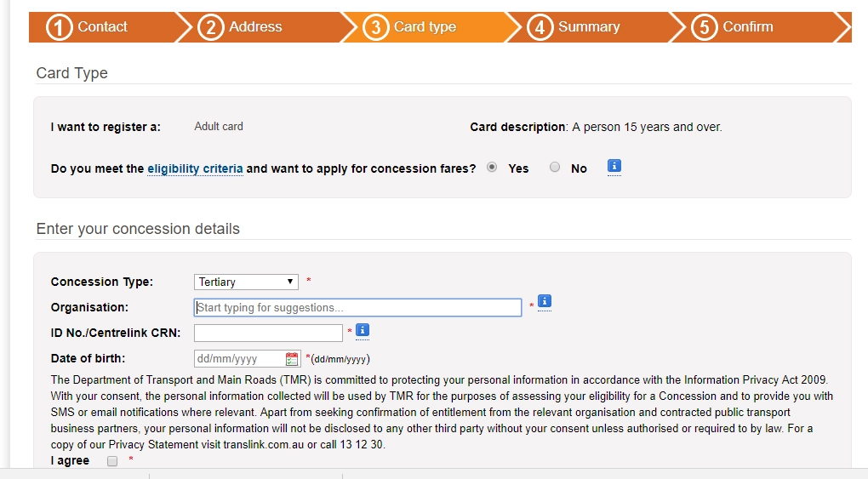
Task: Go to the Contact step tab
Action: (x=102, y=27)
